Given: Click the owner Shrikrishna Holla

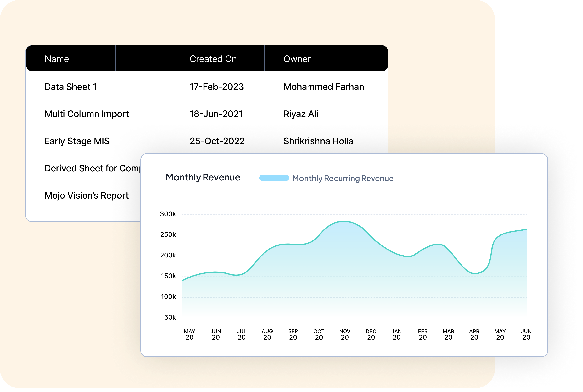Looking at the screenshot, I should pos(318,141).
